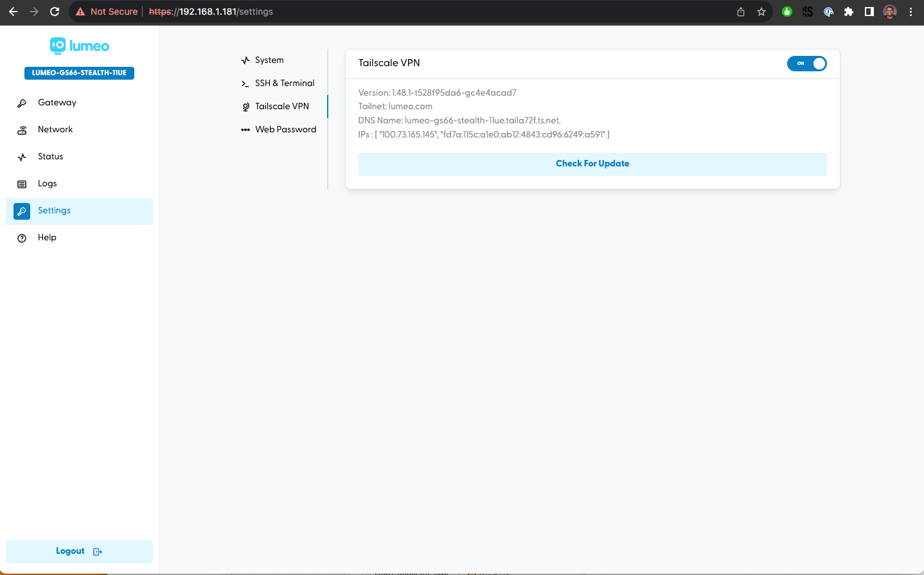The width and height of the screenshot is (924, 575).
Task: Select Settings in the sidebar
Action: click(x=80, y=211)
